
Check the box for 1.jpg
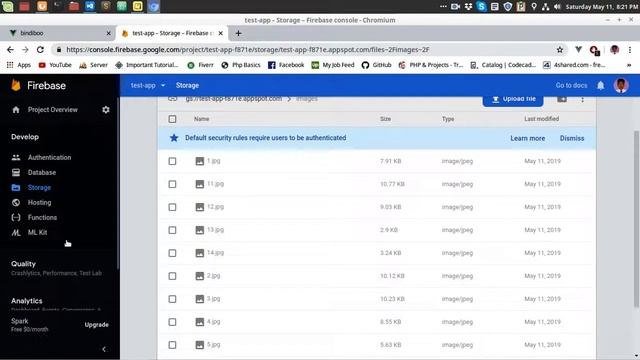172,161
